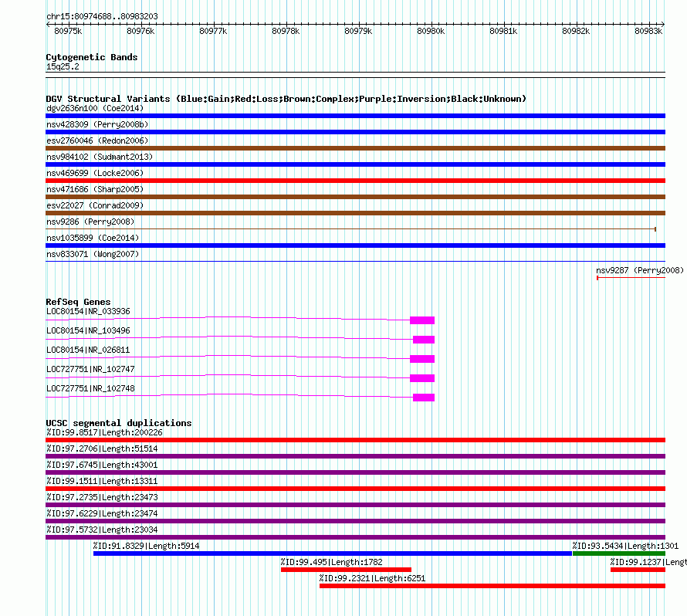687x616 pixels.
Task: Open the %ID:99.495|Length:1782 duplication label
Action: [332, 562]
